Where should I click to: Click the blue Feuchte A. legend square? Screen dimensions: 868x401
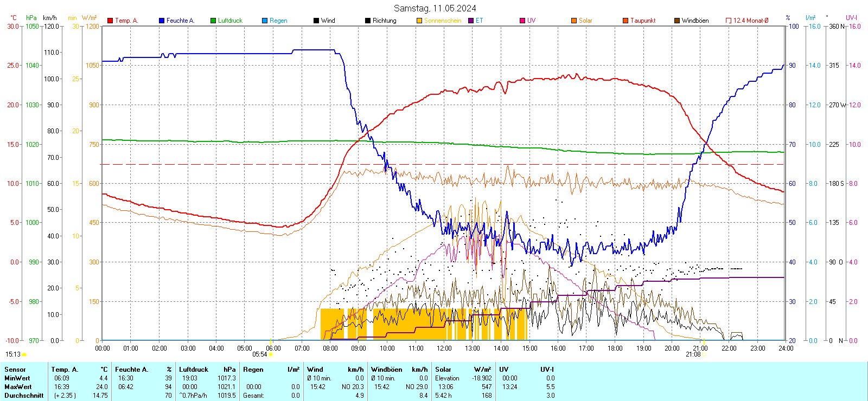[x=162, y=21]
